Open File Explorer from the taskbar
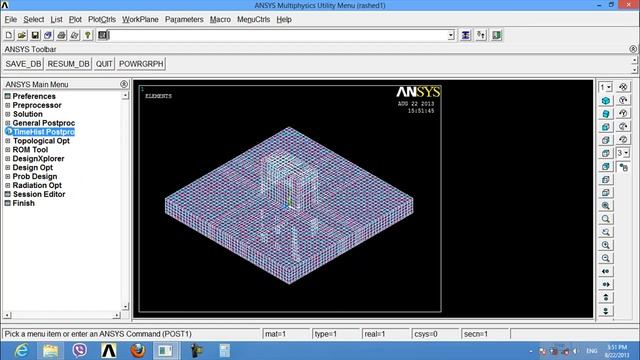 (x=50, y=351)
